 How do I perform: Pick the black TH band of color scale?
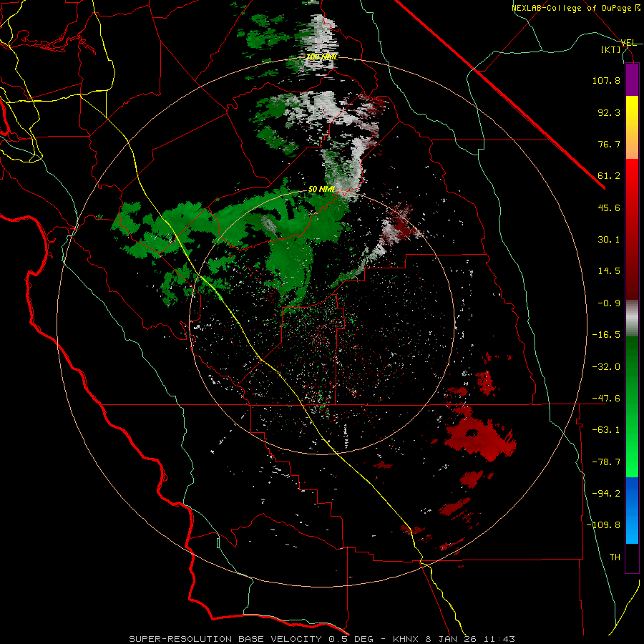point(632,558)
